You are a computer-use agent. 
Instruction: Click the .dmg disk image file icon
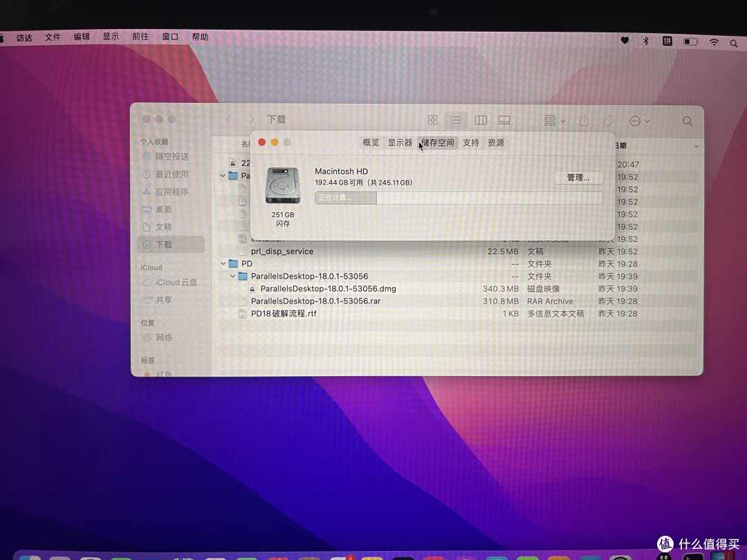pyautogui.click(x=252, y=288)
